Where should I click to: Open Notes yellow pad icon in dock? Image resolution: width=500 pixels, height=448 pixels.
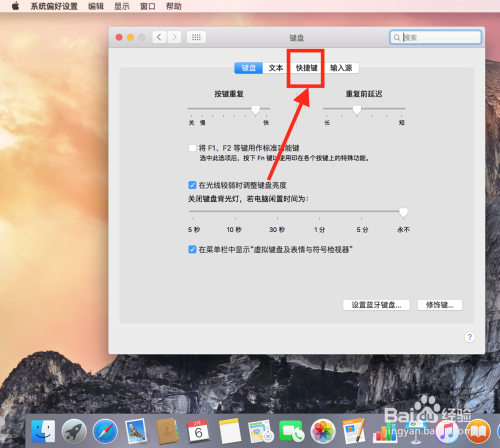(230, 431)
